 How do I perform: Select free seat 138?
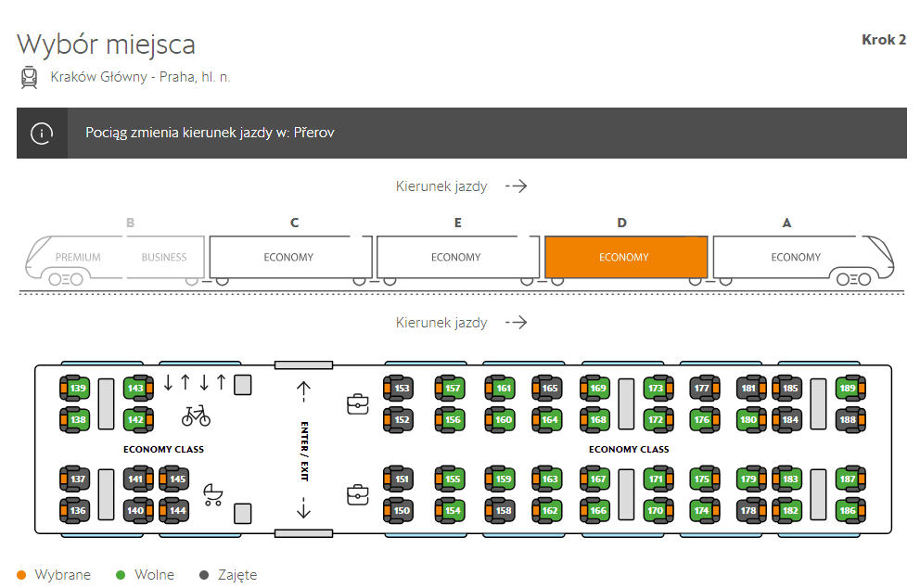(75, 419)
